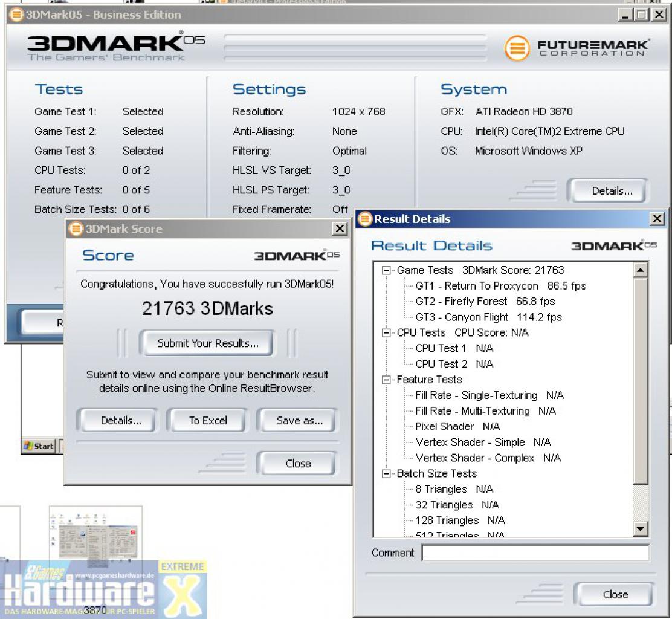Click Game Test 1 Selected status
This screenshot has width=672, height=619.
point(143,112)
